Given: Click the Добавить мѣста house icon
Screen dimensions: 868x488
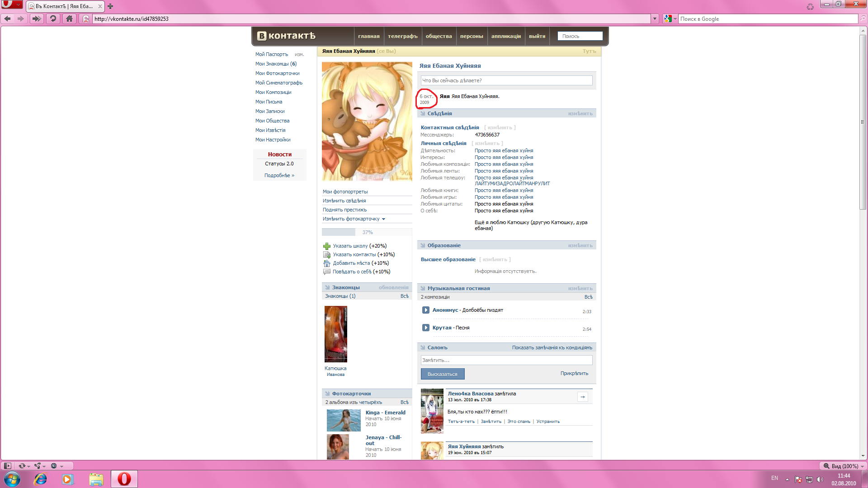Looking at the screenshot, I should [x=327, y=263].
